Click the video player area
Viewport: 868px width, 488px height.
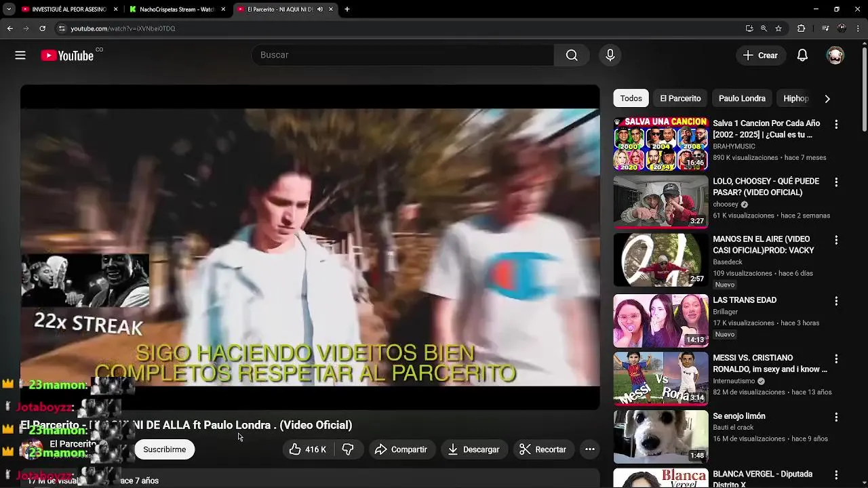310,247
